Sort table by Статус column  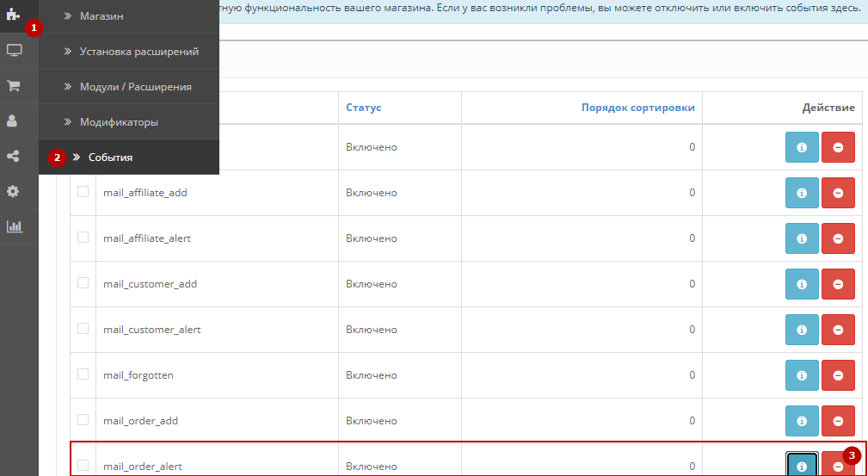click(364, 108)
